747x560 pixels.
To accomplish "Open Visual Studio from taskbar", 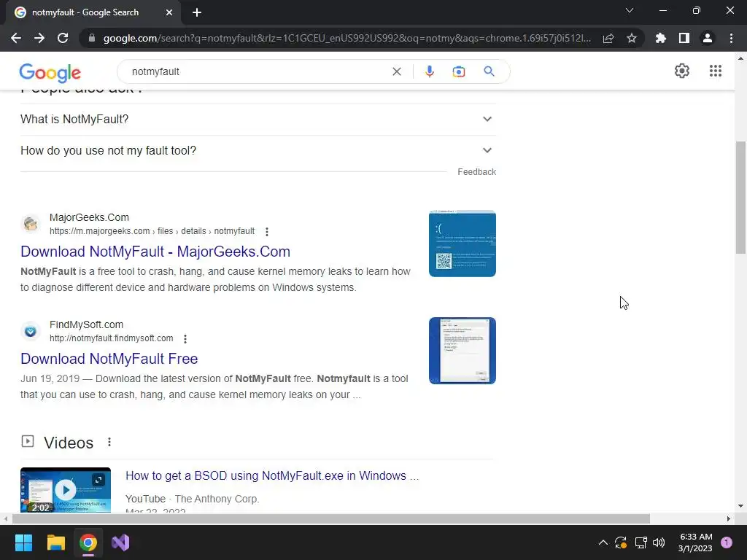I will click(x=120, y=542).
